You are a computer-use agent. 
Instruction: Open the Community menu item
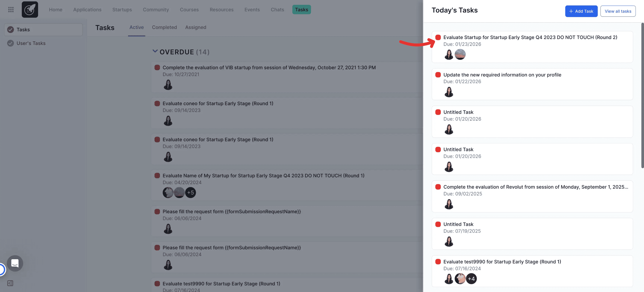coord(156,10)
